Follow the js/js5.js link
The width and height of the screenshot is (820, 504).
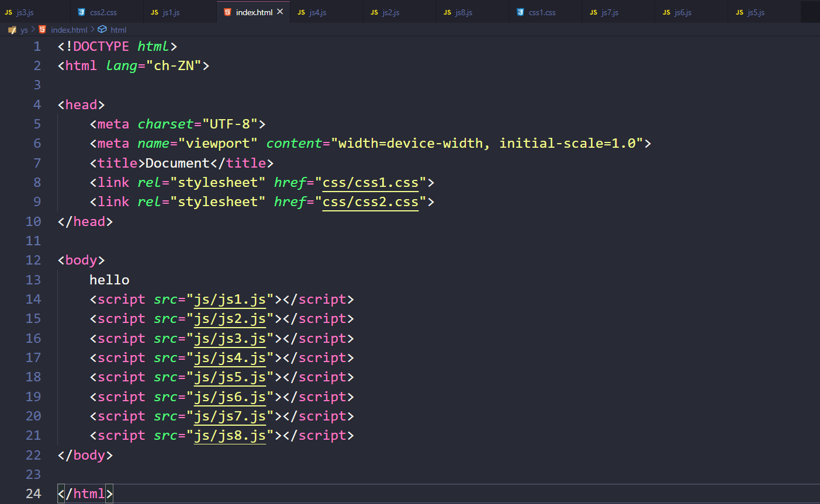(230, 377)
